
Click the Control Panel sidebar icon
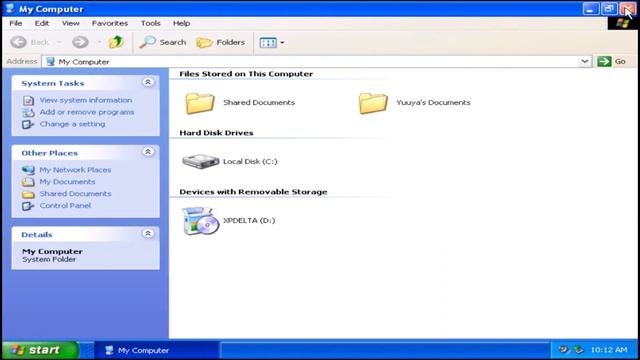(x=28, y=206)
